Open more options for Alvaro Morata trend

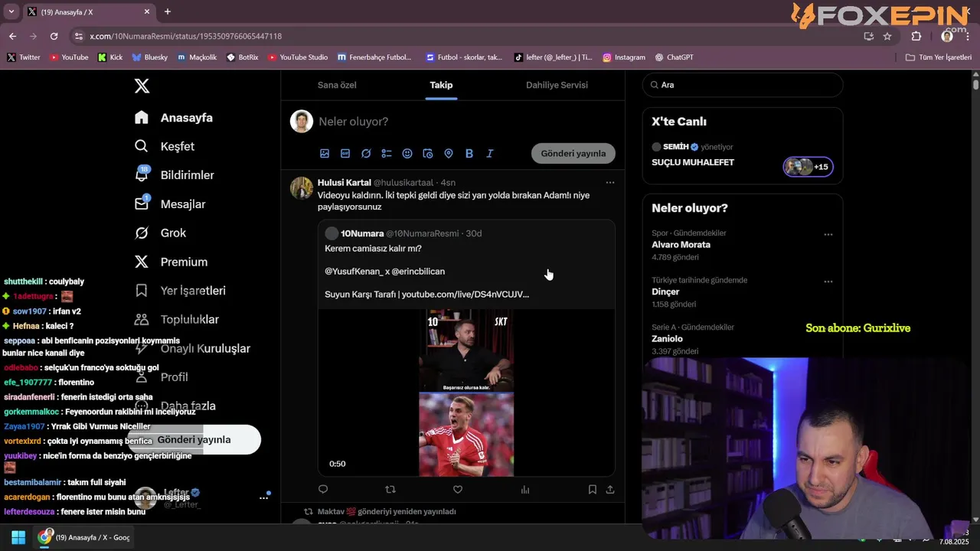point(828,234)
